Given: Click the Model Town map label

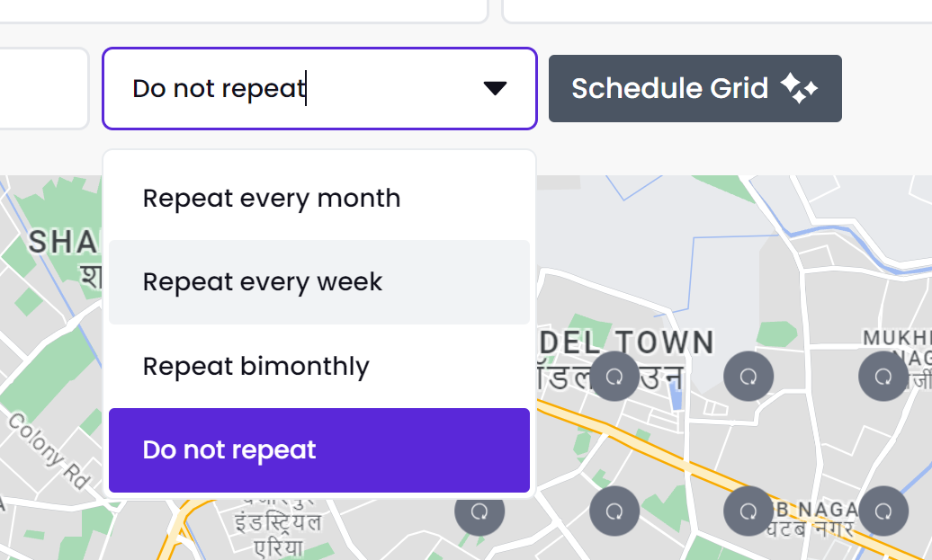Looking at the screenshot, I should pos(626,342).
